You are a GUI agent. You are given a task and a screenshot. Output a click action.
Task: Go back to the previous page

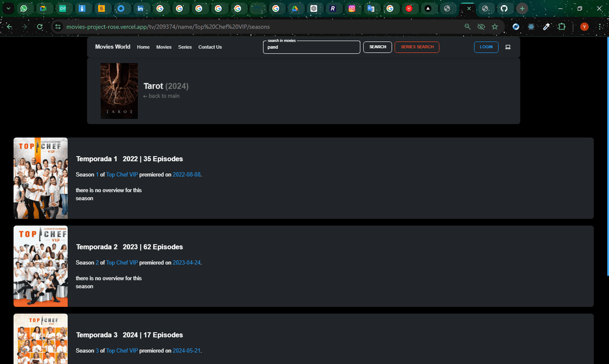[x=10, y=27]
